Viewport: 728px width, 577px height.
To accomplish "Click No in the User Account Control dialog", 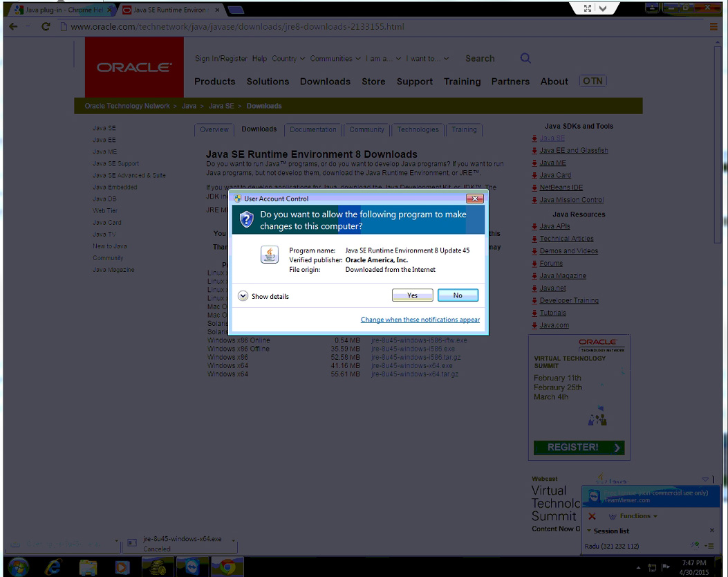I will (x=458, y=295).
